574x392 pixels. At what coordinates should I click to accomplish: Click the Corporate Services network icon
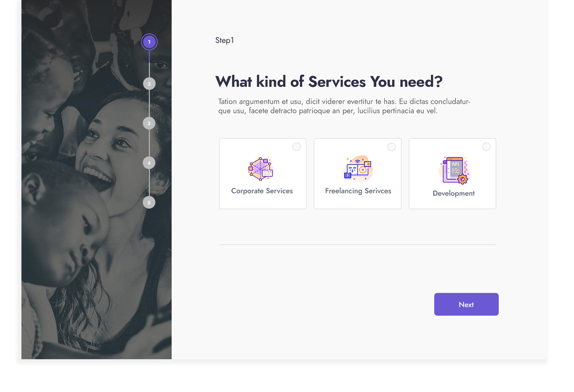coord(261,169)
